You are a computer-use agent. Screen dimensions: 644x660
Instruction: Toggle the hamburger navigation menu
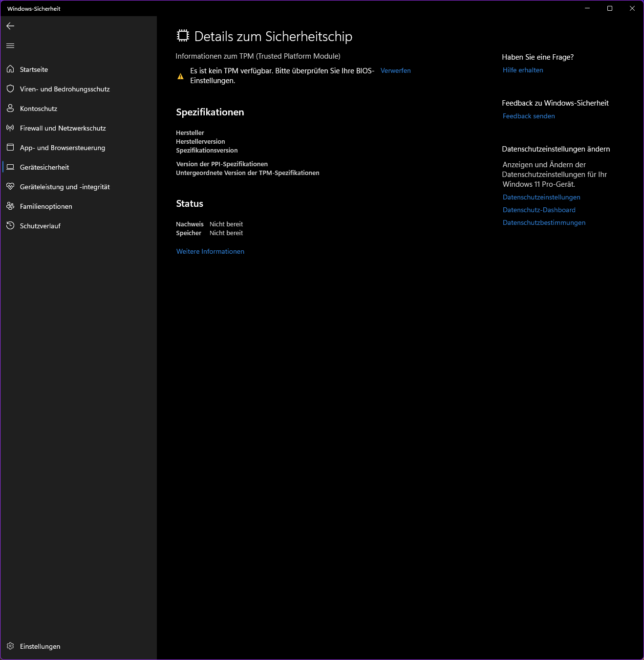(x=10, y=46)
